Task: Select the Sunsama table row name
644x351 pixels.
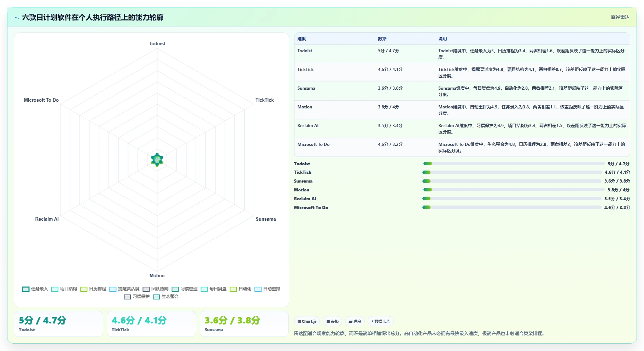Action: pos(306,88)
